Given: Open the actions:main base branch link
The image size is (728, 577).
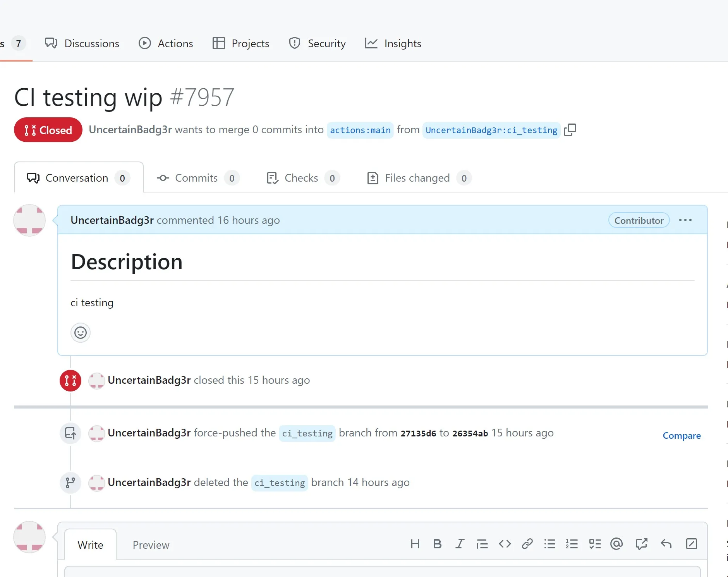Looking at the screenshot, I should tap(360, 130).
